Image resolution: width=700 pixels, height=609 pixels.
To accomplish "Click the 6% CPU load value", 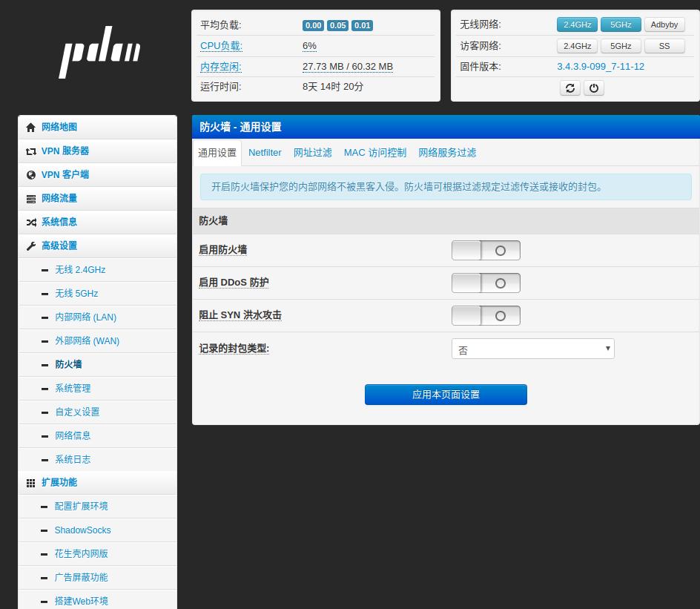I will point(309,46).
